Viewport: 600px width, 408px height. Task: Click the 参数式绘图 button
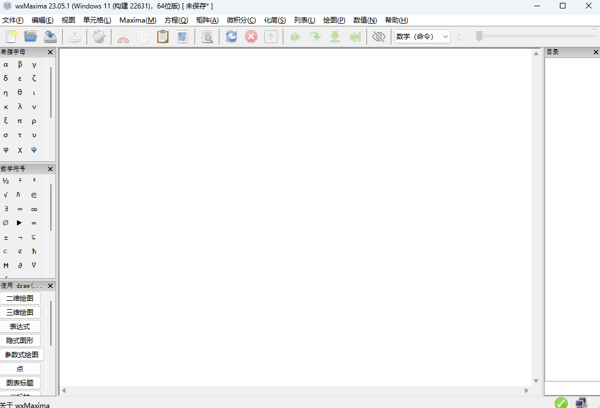click(22, 355)
